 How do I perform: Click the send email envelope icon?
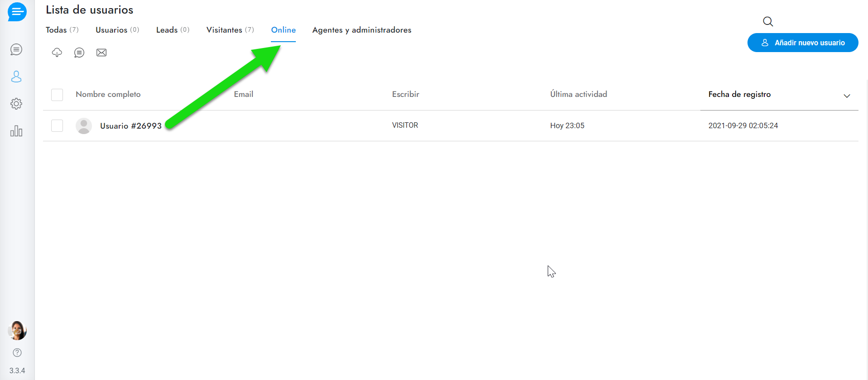(x=101, y=53)
